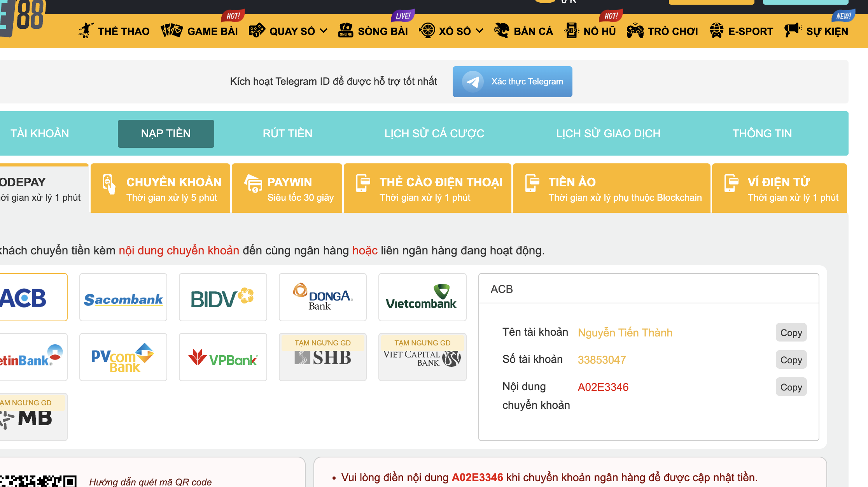
Task: Copy the transfer content A02E3346
Action: (x=791, y=387)
